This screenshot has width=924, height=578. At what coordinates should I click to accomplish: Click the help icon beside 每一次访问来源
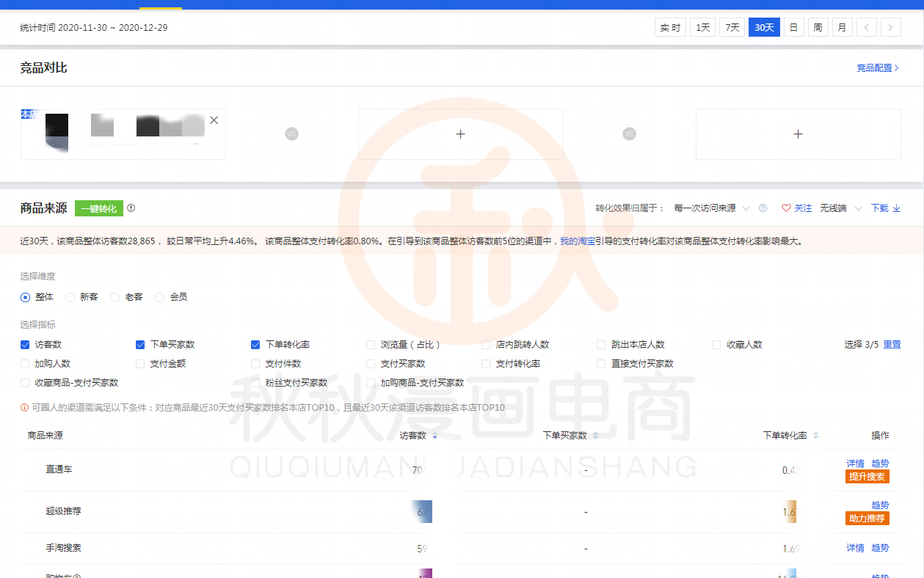pos(763,208)
